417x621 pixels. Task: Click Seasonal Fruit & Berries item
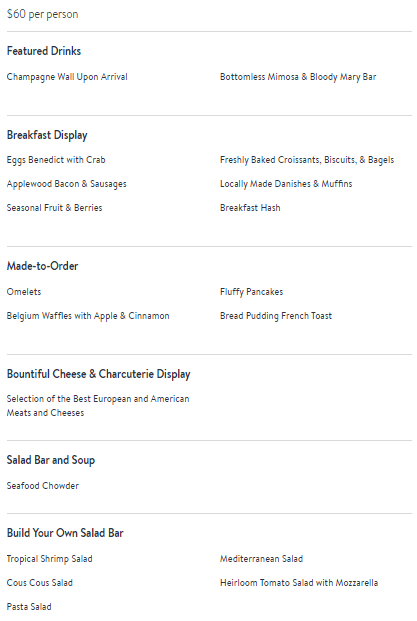[x=54, y=208]
